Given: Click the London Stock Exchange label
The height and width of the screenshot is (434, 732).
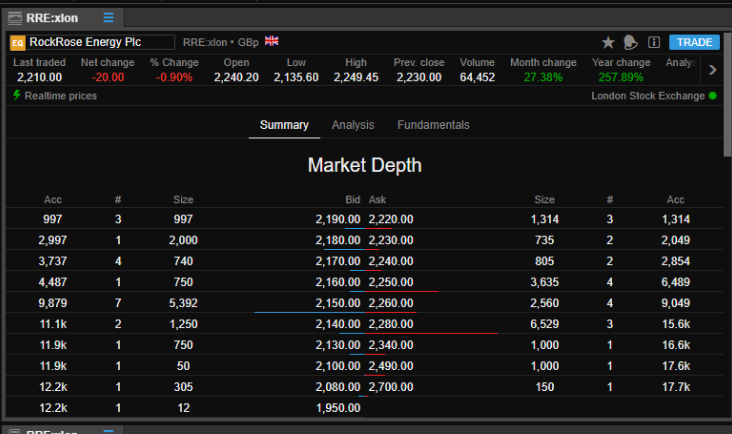Looking at the screenshot, I should (x=648, y=96).
